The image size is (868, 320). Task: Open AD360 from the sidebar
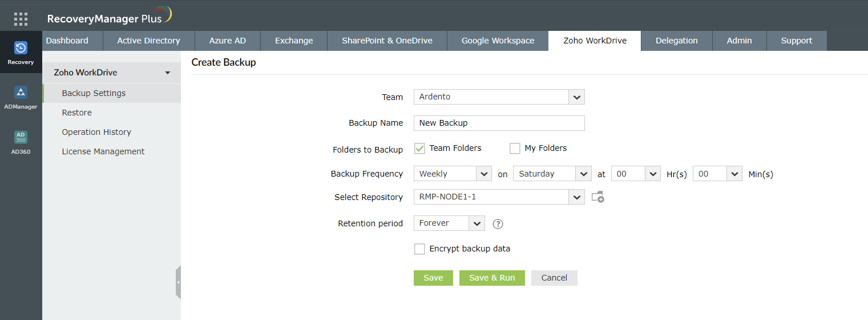coord(21,142)
